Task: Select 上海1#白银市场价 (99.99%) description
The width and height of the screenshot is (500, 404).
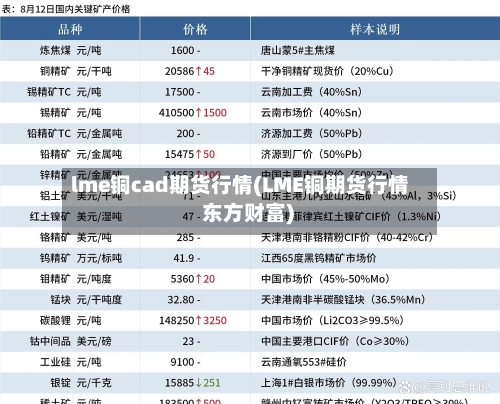Action: click(329, 383)
